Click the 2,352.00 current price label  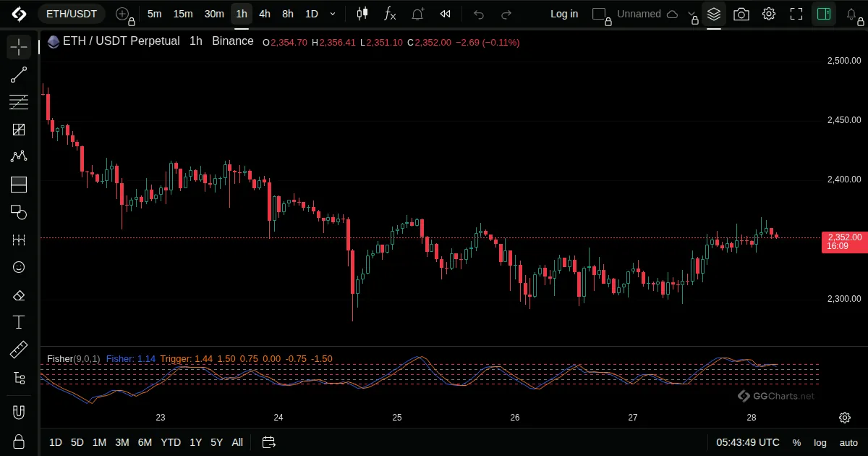point(844,242)
